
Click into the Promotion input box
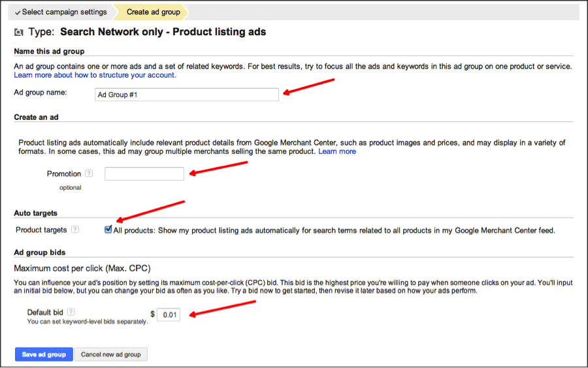click(x=144, y=174)
